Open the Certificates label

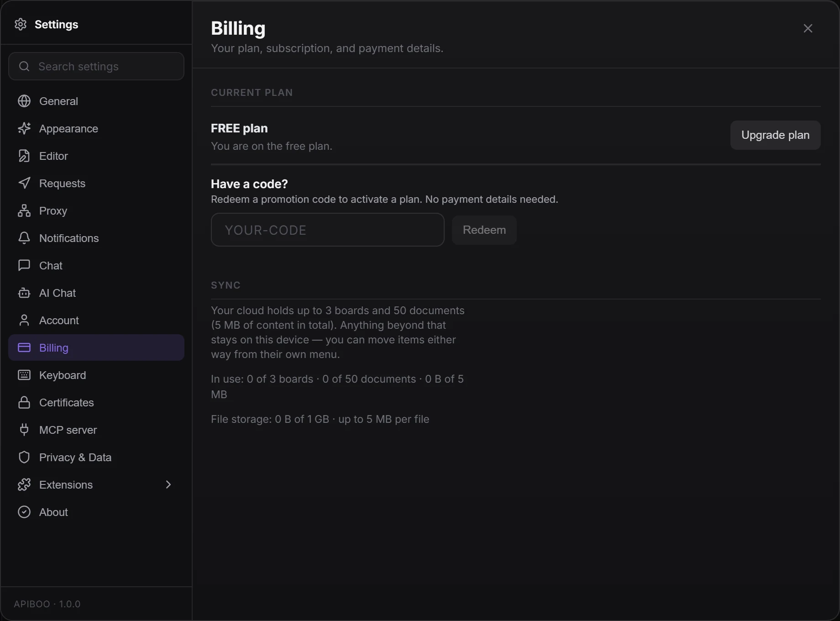pos(67,403)
